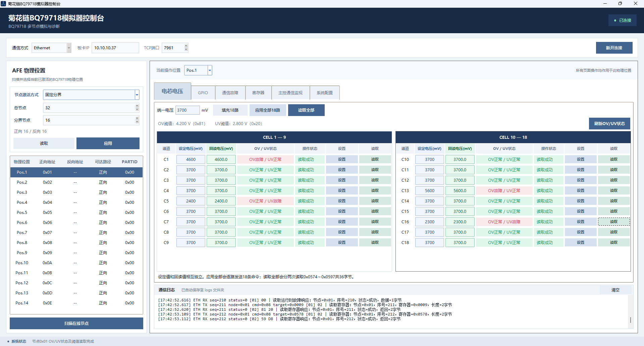Focus the 板卡IP address field
The height and width of the screenshot is (346, 644).
tap(115, 48)
